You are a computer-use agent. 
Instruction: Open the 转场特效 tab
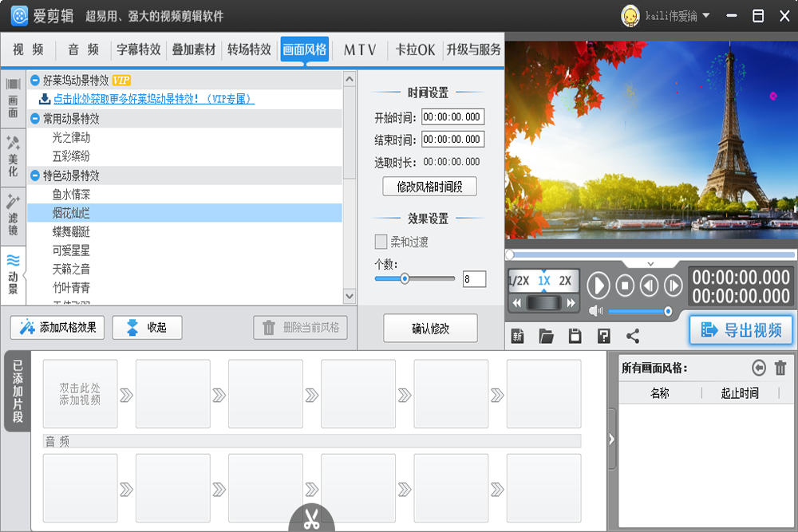coord(249,49)
